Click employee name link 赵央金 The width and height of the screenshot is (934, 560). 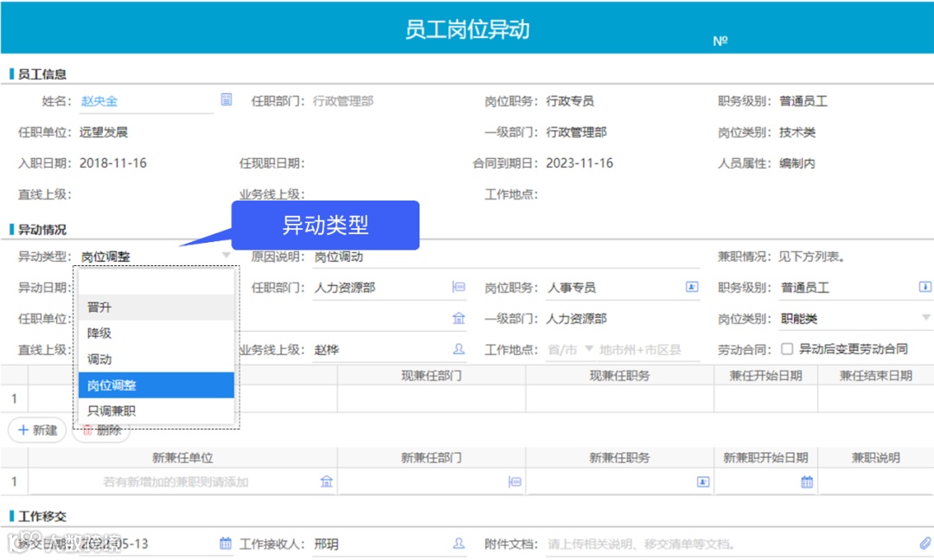99,101
